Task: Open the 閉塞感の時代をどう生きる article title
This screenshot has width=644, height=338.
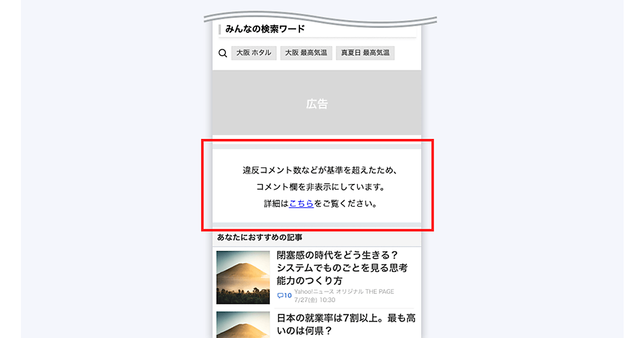Action: click(342, 268)
